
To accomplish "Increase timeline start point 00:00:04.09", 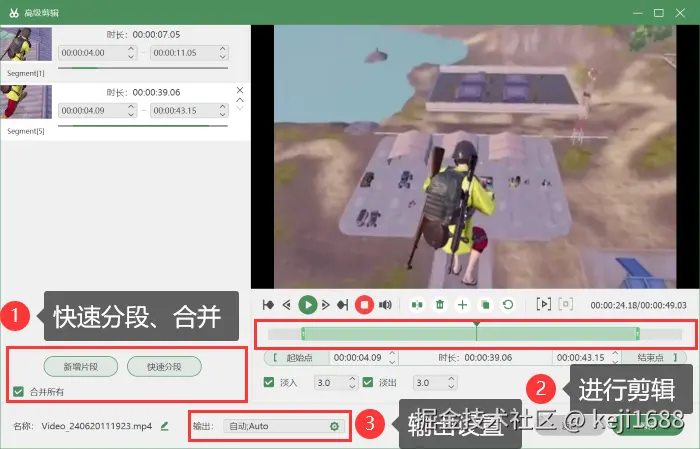I will click(x=392, y=353).
